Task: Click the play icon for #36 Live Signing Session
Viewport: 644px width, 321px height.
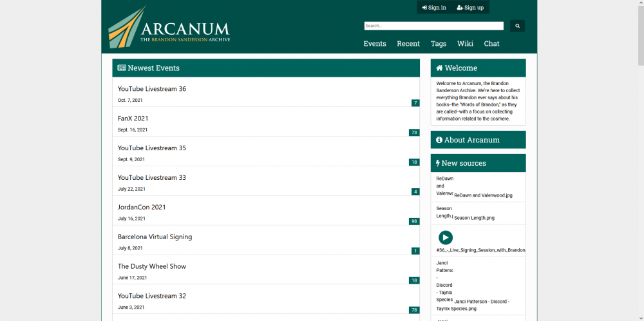Action: point(445,238)
